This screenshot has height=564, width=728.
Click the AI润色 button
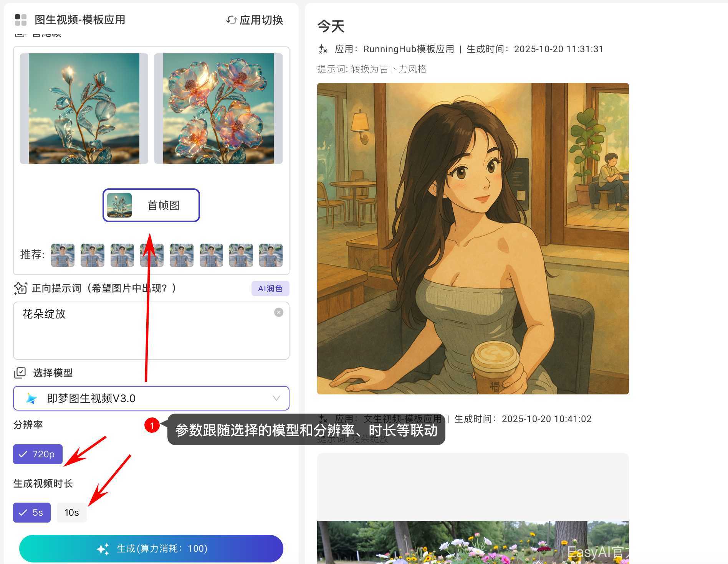click(270, 289)
